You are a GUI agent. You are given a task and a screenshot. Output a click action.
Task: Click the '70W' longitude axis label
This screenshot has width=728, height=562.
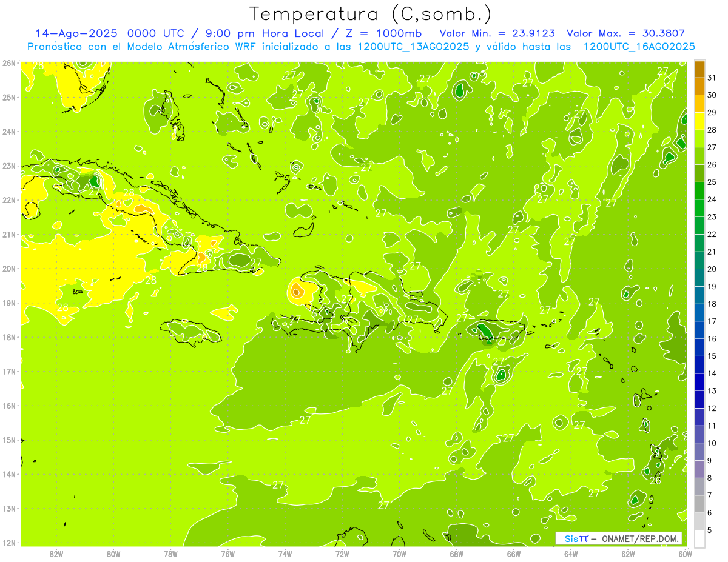pos(399,554)
